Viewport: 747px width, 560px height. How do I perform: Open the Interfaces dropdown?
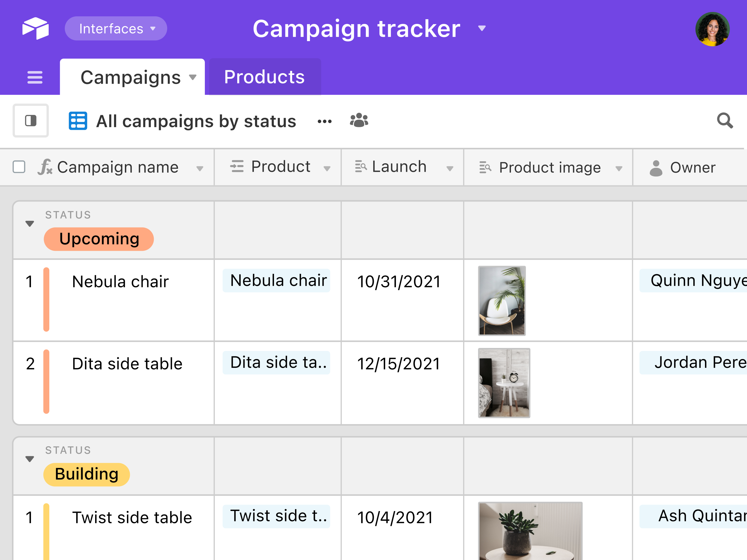116,29
